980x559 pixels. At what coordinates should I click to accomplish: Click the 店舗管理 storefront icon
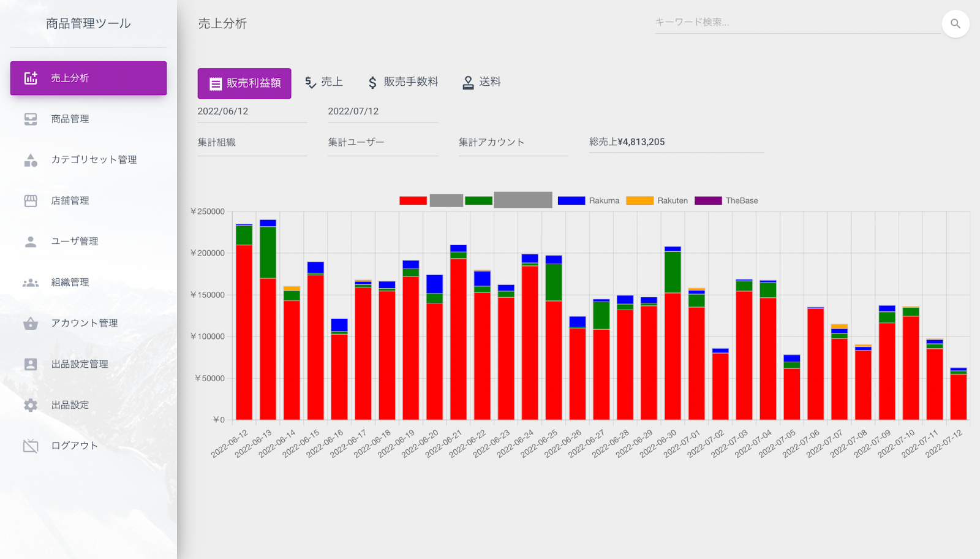(x=31, y=200)
